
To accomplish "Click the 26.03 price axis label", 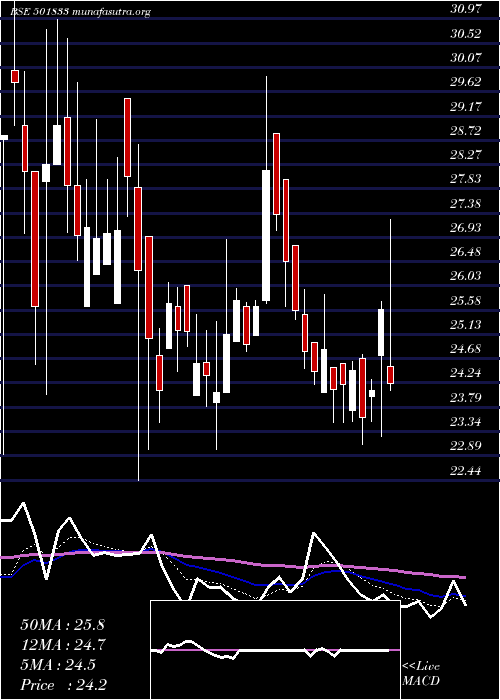I will point(466,275).
